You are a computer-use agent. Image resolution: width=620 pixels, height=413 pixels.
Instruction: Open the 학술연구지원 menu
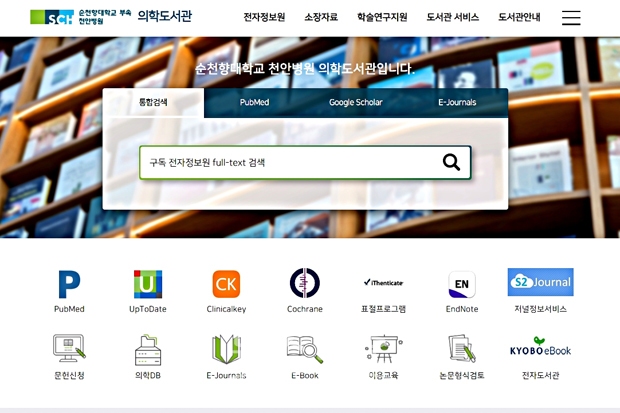[382, 17]
